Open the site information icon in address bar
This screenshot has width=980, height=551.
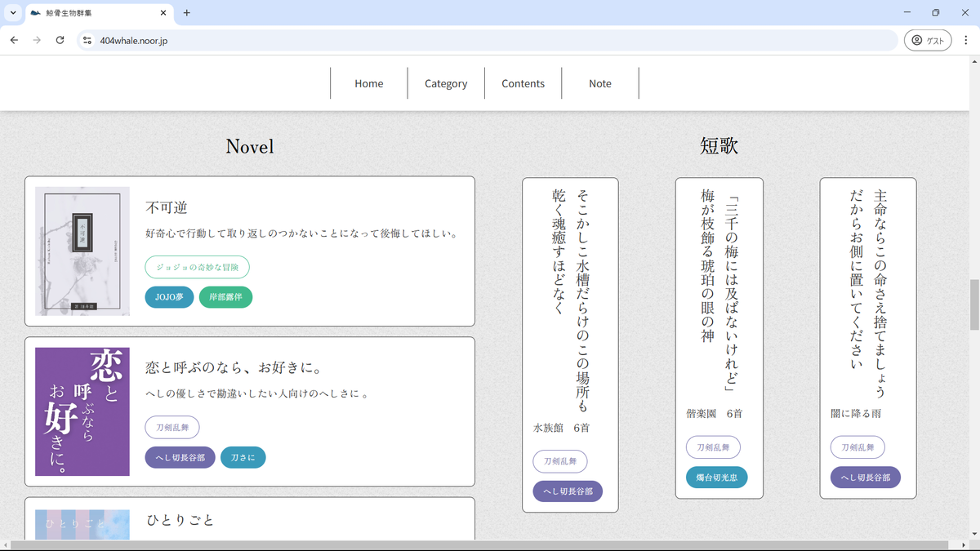pos(87,40)
